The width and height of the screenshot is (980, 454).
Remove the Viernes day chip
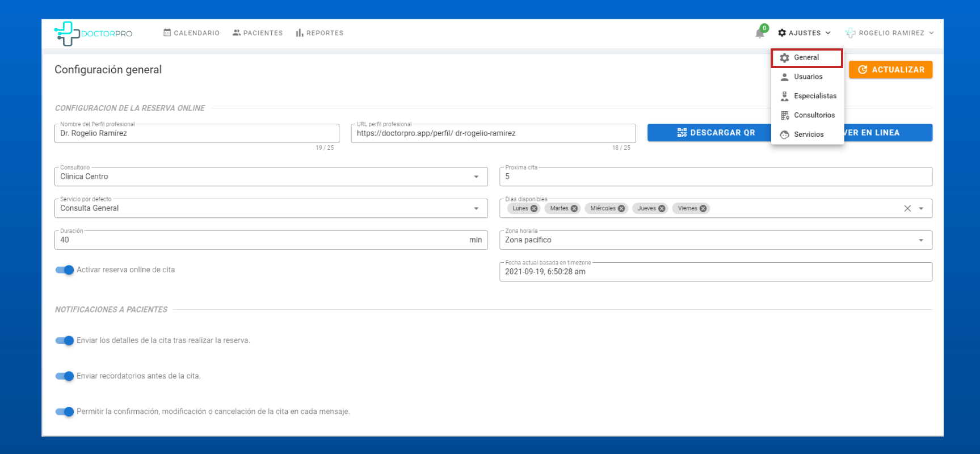[703, 209]
